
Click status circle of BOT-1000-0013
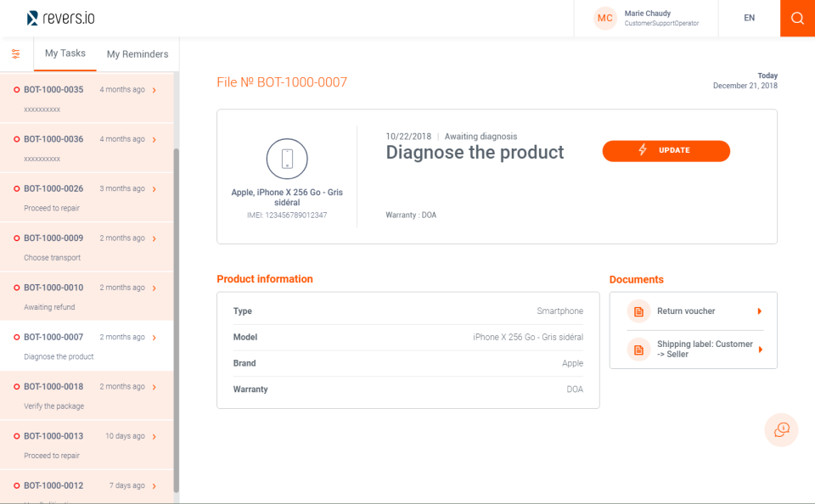point(17,436)
